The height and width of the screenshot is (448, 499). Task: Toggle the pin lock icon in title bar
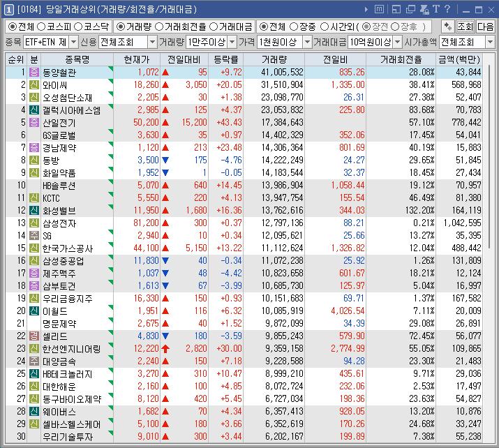tap(424, 10)
